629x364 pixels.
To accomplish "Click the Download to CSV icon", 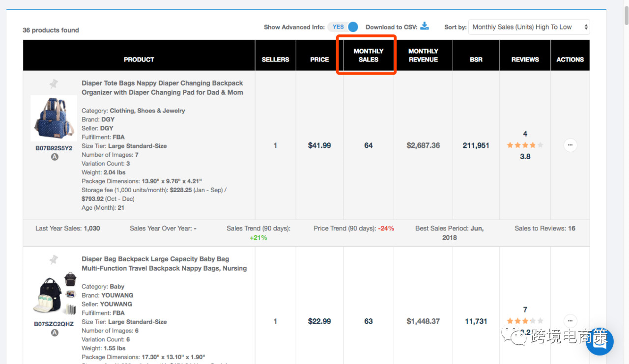I will 425,27.
